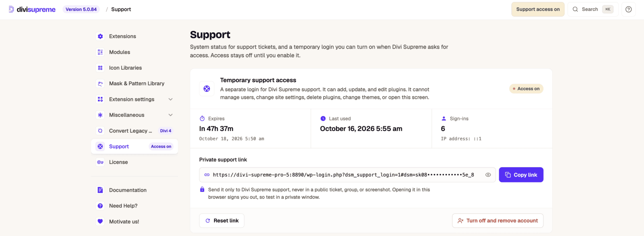Open the Convert Legacy menu item
Image resolution: width=644 pixels, height=236 pixels.
[x=134, y=131]
